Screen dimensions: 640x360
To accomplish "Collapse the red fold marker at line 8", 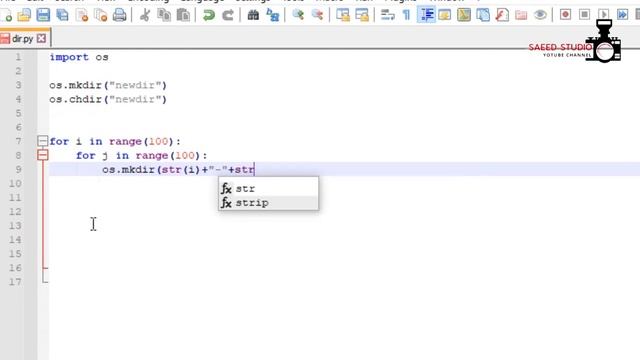I will point(42,155).
